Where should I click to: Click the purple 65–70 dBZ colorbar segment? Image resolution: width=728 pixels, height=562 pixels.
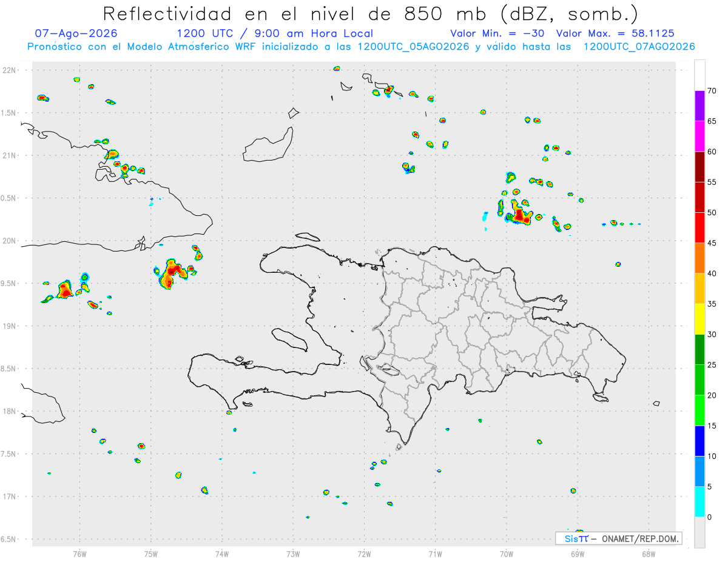tap(699, 106)
